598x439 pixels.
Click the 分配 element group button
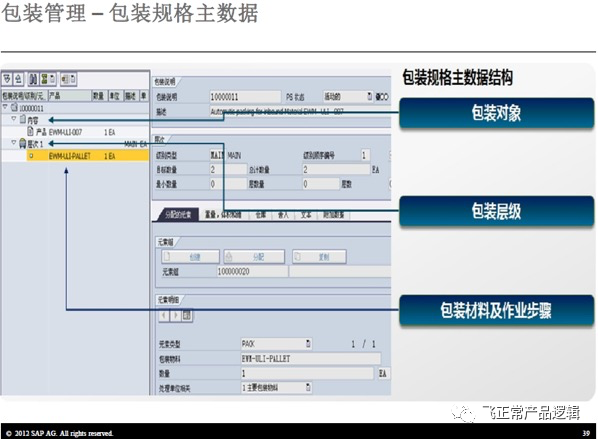tap(254, 257)
